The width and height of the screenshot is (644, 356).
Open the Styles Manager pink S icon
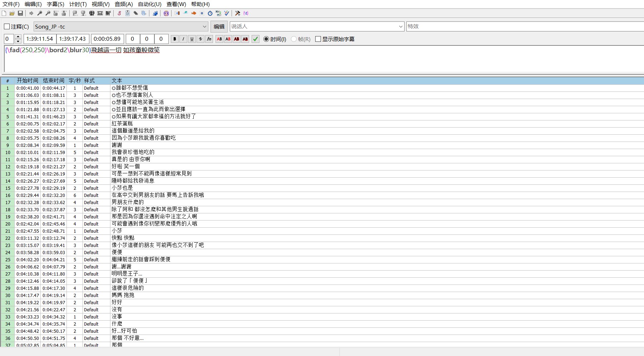point(119,13)
